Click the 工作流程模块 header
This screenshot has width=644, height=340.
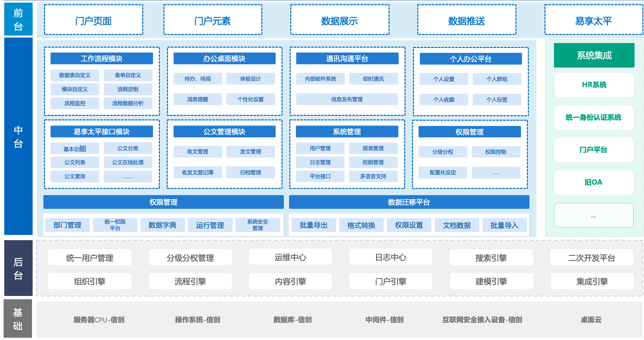pyautogui.click(x=102, y=58)
